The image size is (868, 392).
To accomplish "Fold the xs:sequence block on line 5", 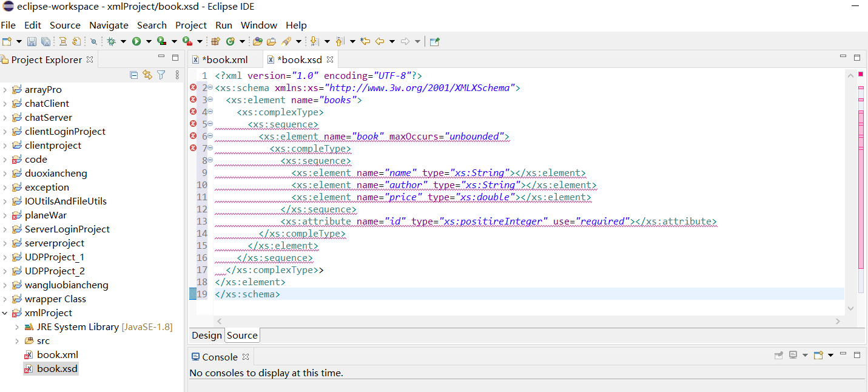I will tap(210, 124).
